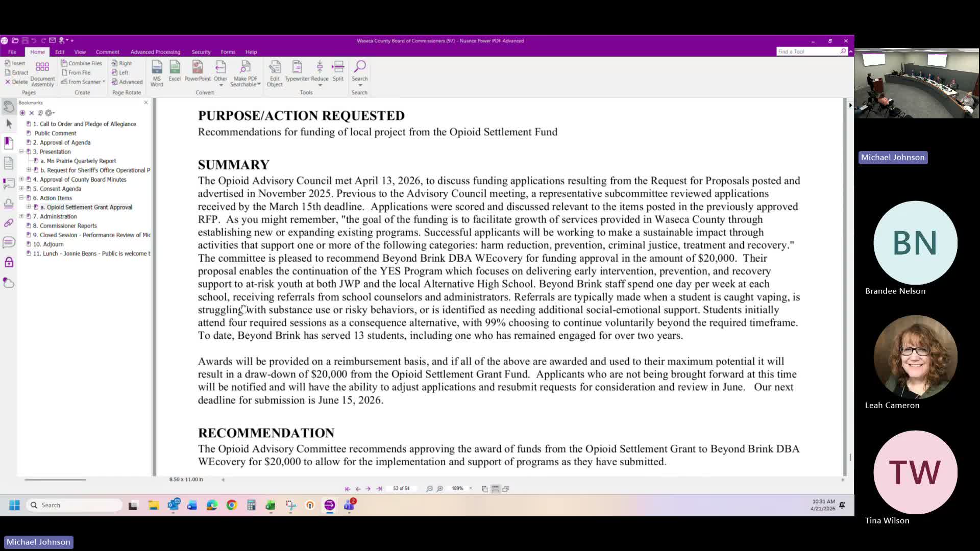
Task: Go to the previous page
Action: pyautogui.click(x=358, y=489)
